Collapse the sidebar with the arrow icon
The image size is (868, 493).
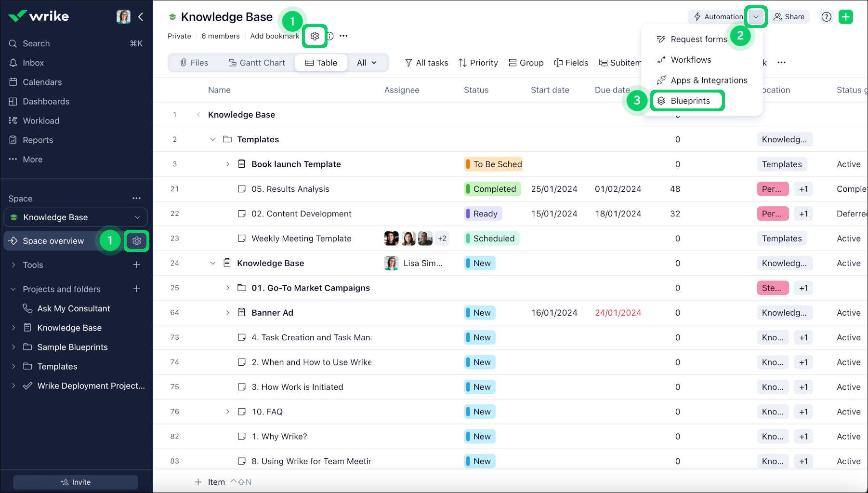click(x=141, y=17)
